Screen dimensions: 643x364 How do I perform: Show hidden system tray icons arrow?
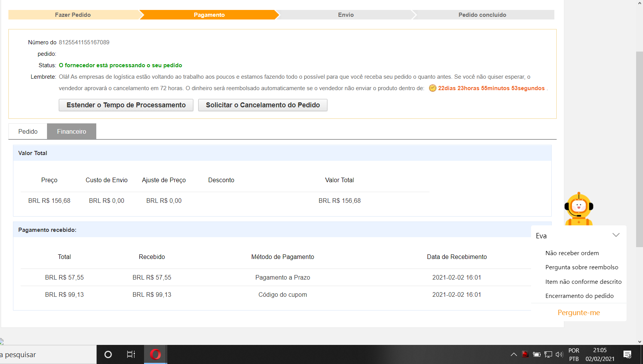pyautogui.click(x=514, y=354)
